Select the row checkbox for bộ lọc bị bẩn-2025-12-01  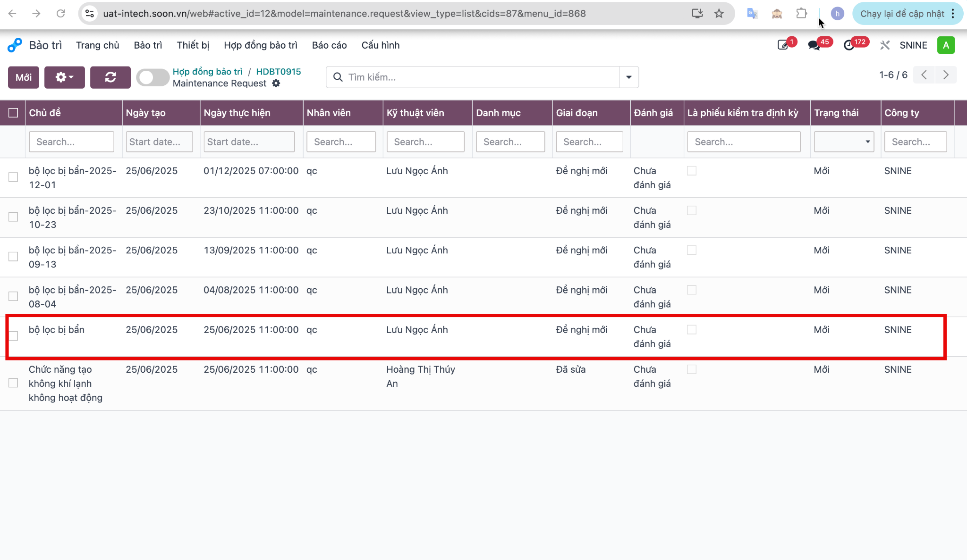coord(13,177)
